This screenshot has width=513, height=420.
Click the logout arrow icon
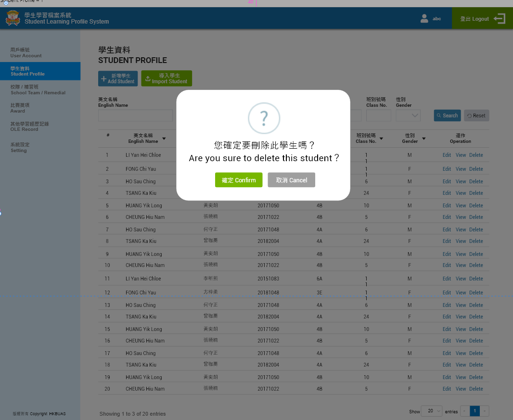coord(499,19)
